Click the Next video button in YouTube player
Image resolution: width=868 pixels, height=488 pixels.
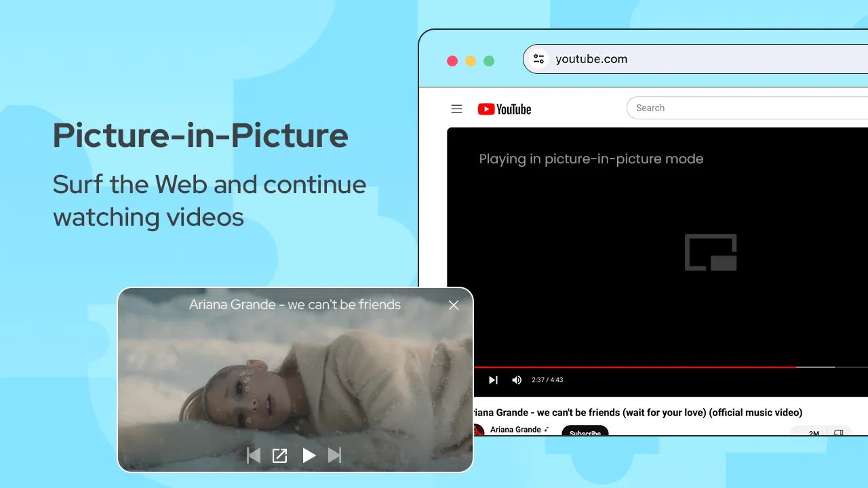[x=493, y=380]
